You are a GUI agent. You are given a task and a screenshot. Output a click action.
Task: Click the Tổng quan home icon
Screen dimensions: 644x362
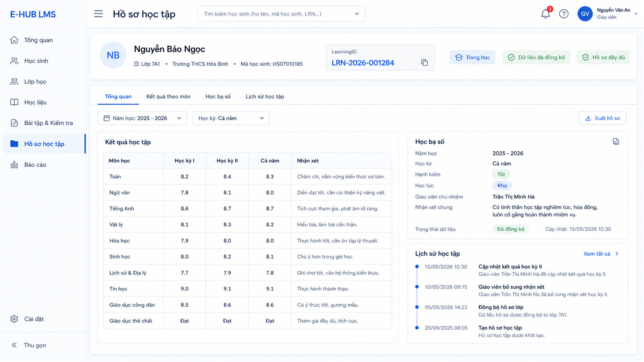[x=14, y=40]
